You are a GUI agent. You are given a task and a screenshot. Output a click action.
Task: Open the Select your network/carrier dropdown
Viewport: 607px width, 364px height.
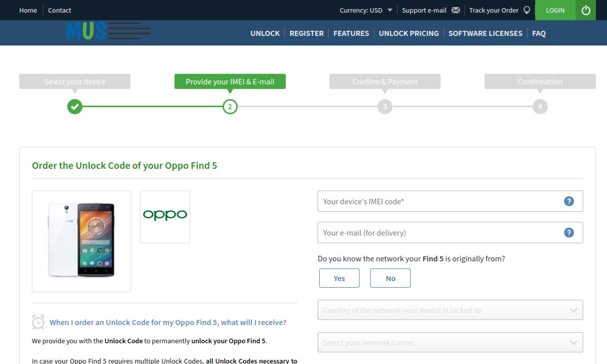(450, 342)
